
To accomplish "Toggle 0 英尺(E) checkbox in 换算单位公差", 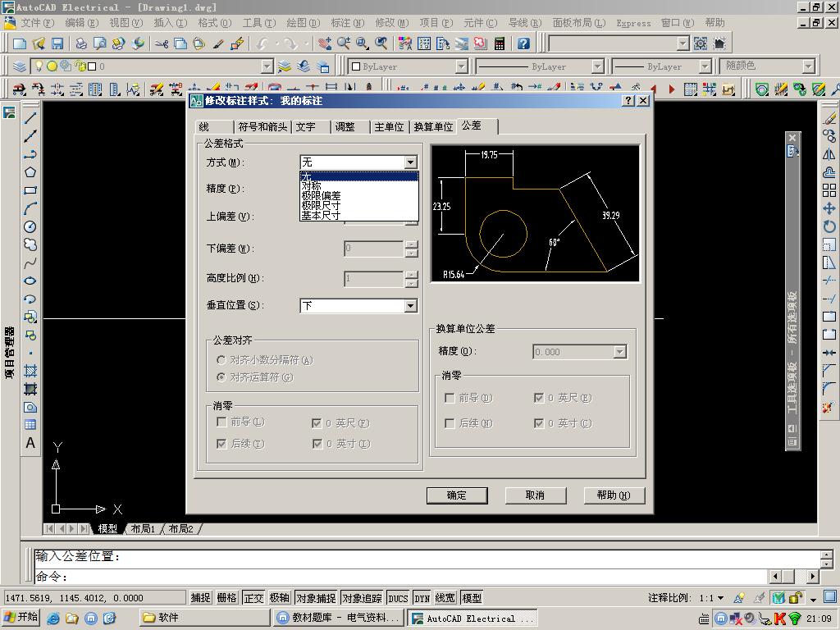I will click(539, 398).
